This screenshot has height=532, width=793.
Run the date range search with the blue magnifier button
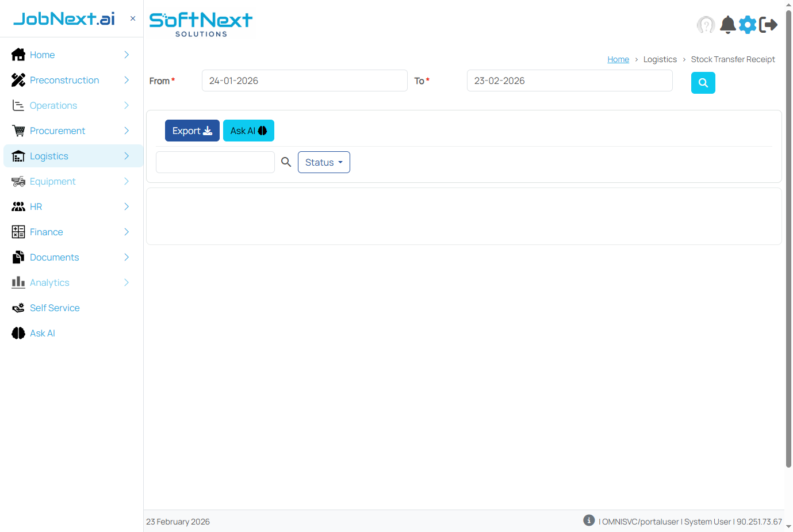pos(703,83)
